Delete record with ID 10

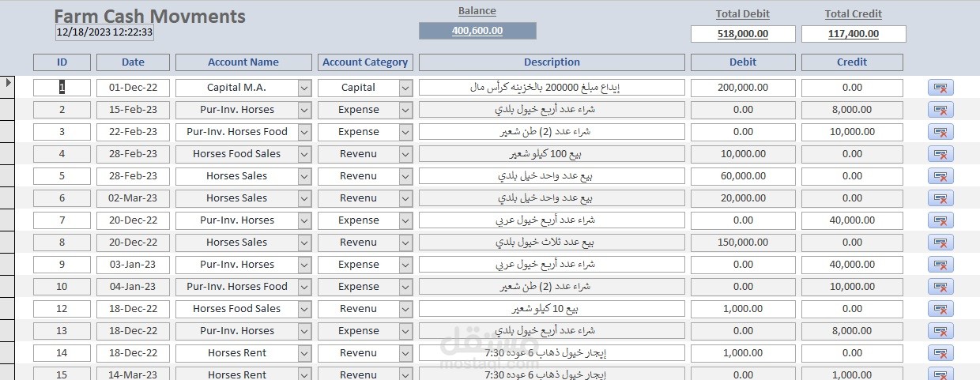click(940, 287)
